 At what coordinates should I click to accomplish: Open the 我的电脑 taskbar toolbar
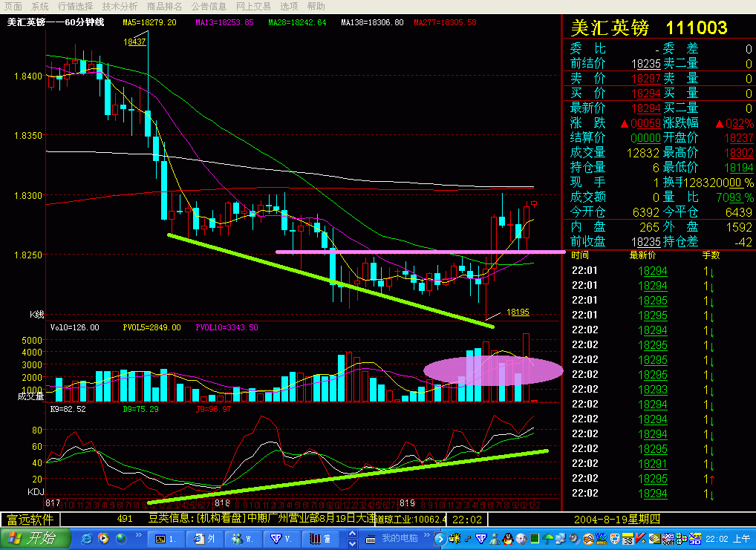(400, 538)
